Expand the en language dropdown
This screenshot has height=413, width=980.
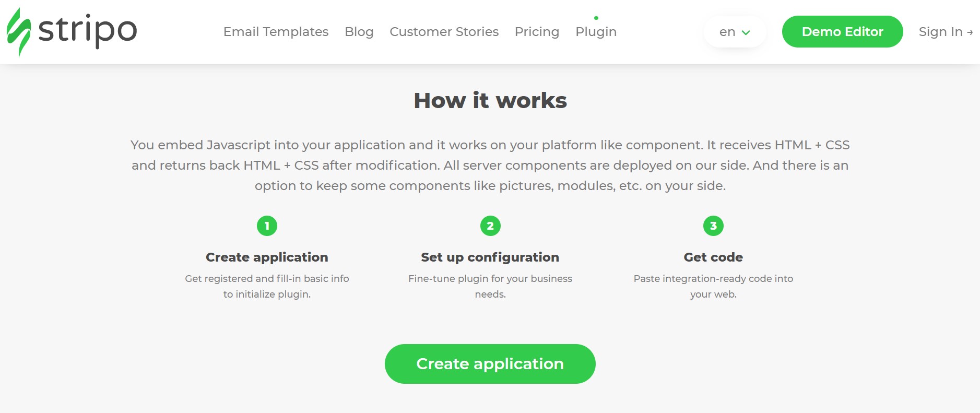click(x=735, y=32)
